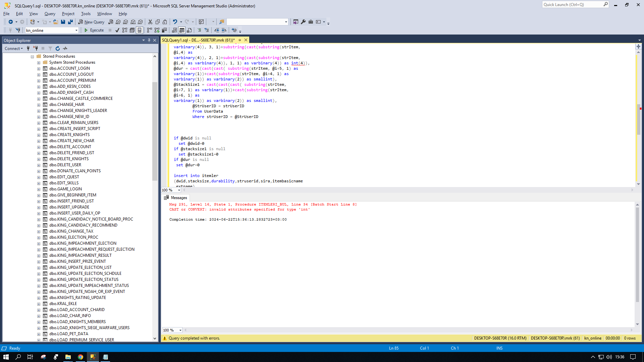Open the Find combo box dropdown

click(286, 22)
